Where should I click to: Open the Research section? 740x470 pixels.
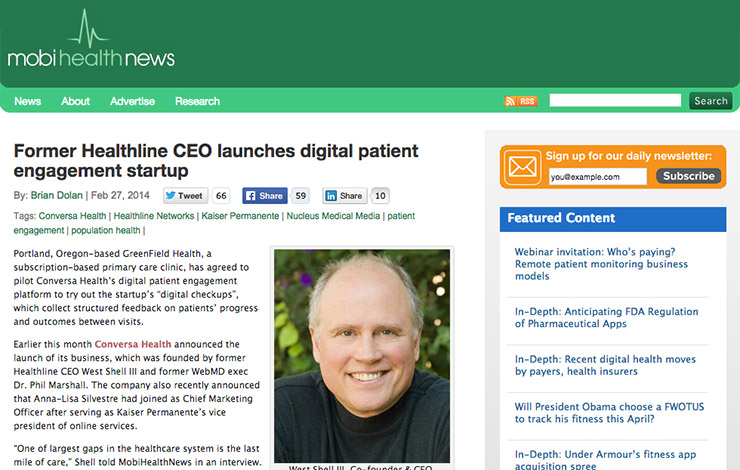point(197,101)
